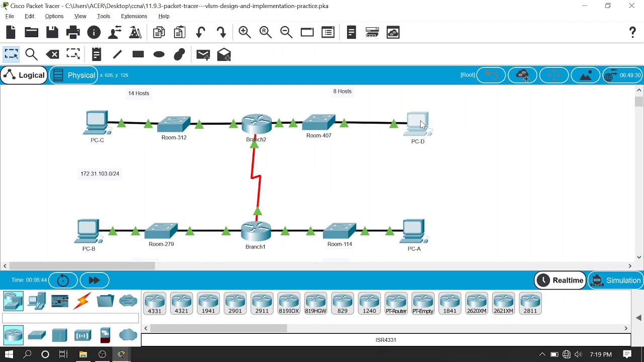This screenshot has width=644, height=362.
Task: Click the help question mark icon
Action: coord(632,33)
